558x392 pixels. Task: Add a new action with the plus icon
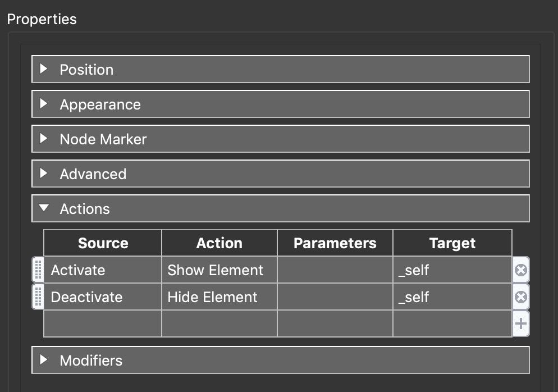[520, 324]
